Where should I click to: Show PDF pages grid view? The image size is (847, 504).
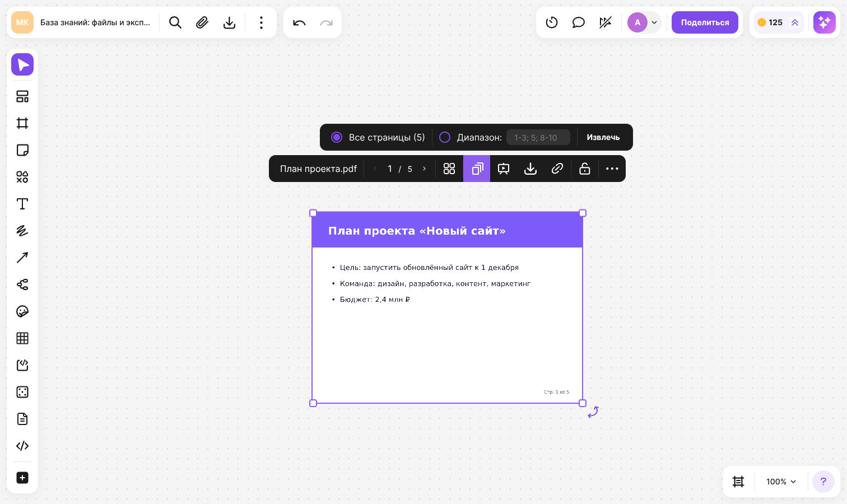[449, 169]
